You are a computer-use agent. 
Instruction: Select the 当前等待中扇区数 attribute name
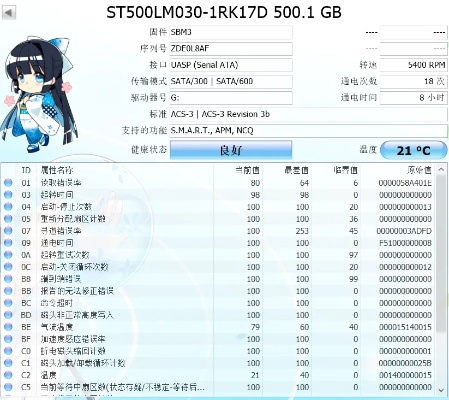[122, 387]
